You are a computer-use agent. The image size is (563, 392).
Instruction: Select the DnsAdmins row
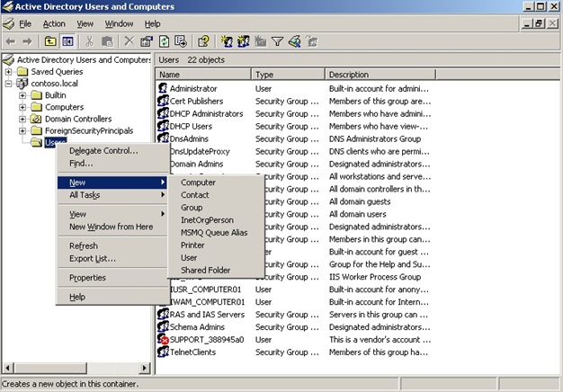click(x=294, y=138)
